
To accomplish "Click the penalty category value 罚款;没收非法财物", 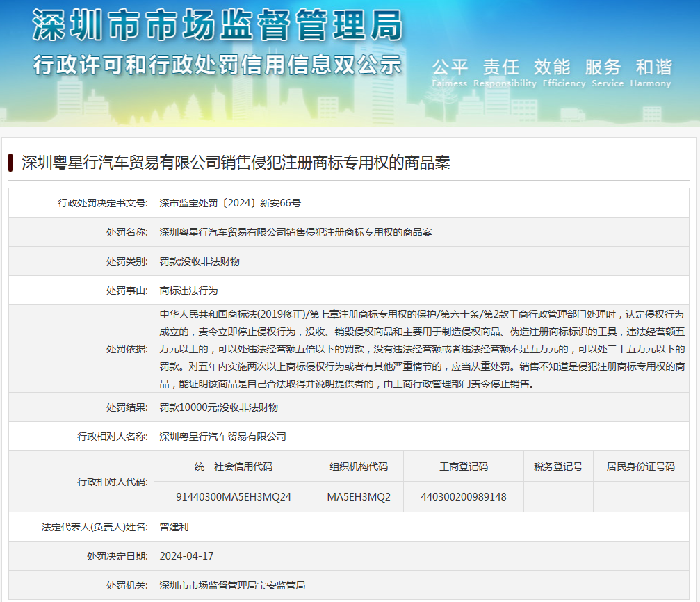I will click(x=200, y=261).
